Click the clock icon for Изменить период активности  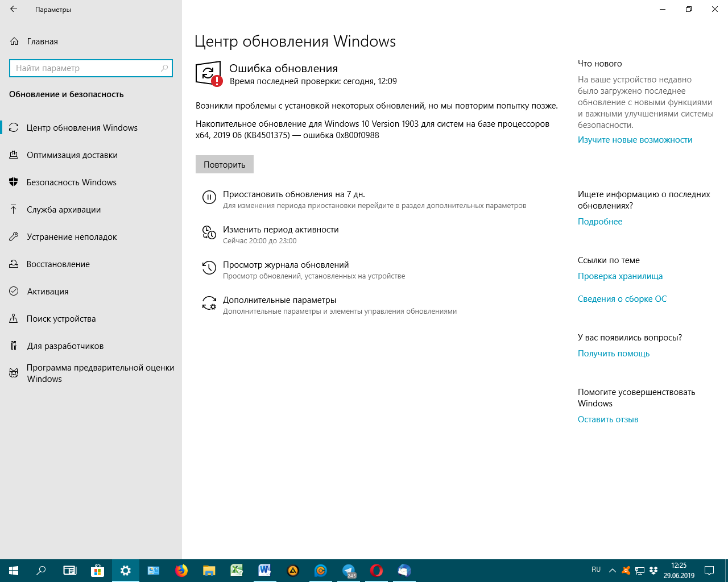209,232
